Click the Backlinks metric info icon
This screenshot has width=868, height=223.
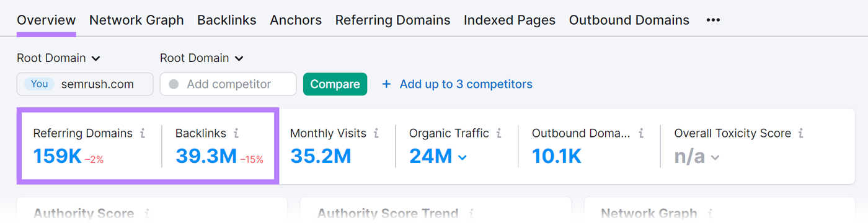click(236, 133)
